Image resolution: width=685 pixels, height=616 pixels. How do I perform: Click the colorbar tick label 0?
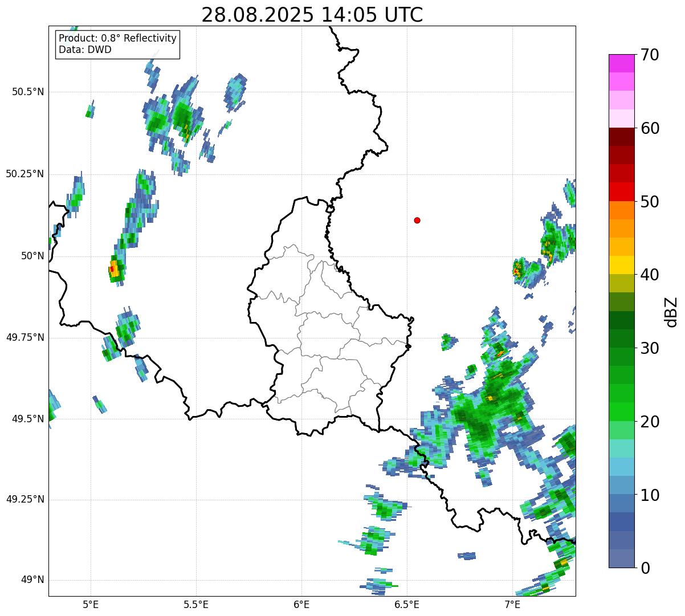pos(645,568)
